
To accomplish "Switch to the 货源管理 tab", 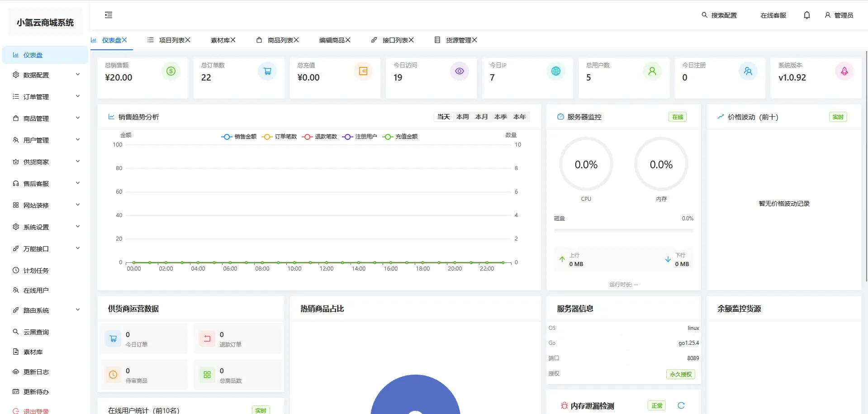I will click(x=458, y=40).
